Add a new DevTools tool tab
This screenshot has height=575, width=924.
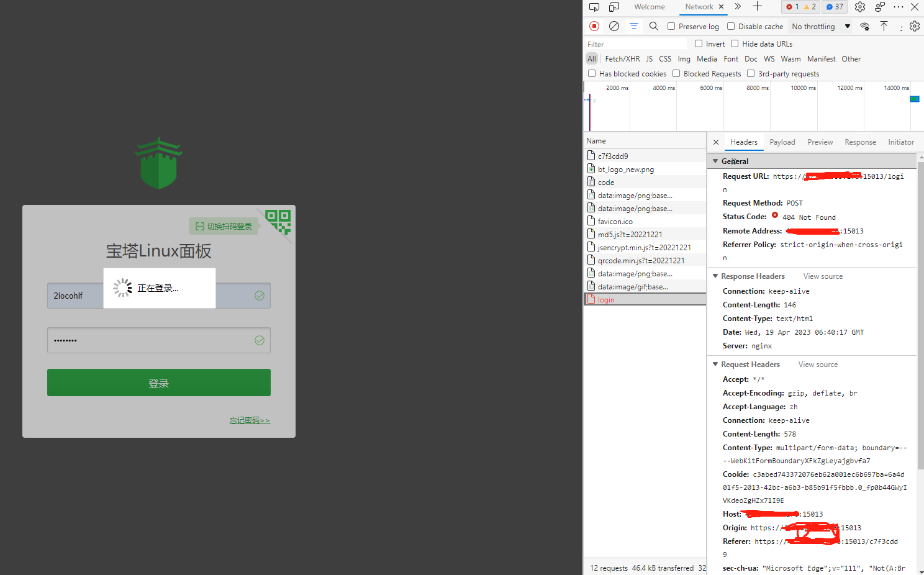coord(757,7)
